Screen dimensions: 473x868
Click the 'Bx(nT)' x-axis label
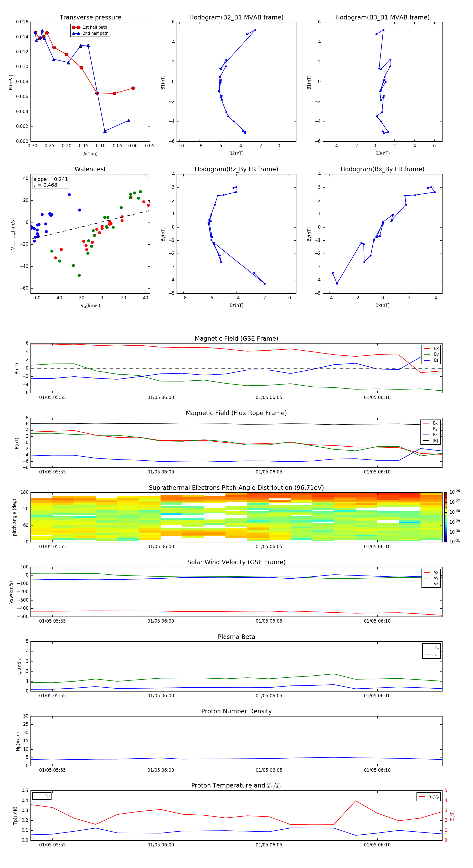coord(382,305)
